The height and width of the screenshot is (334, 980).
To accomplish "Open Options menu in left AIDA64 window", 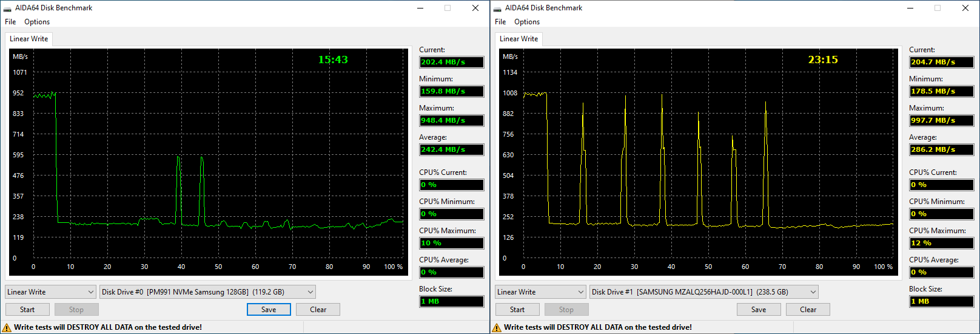I will coord(37,22).
